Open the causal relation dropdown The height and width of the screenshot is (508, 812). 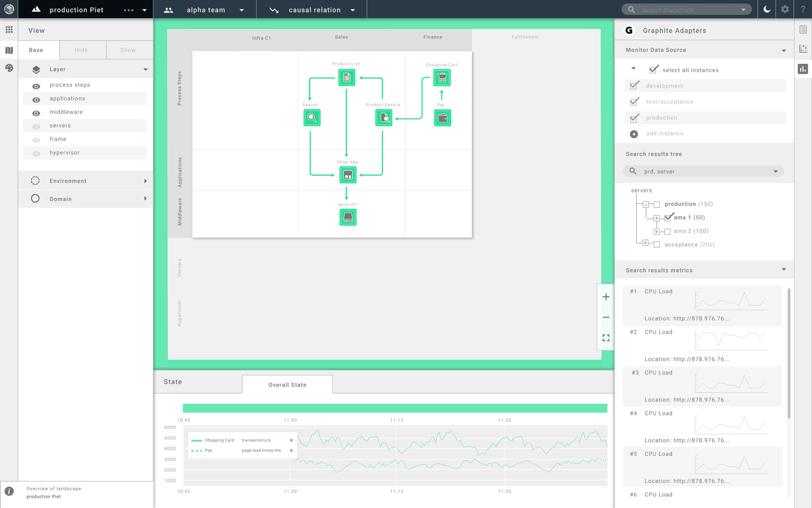(x=353, y=10)
